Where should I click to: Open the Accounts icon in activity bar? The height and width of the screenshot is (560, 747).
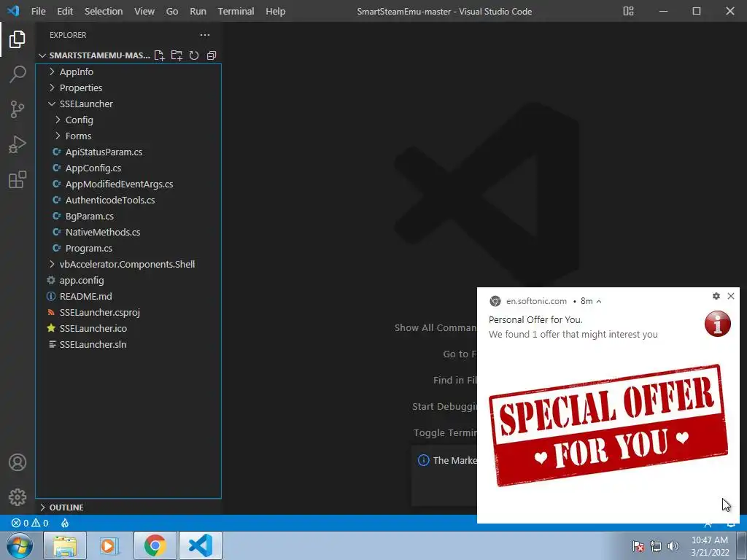[x=18, y=462]
